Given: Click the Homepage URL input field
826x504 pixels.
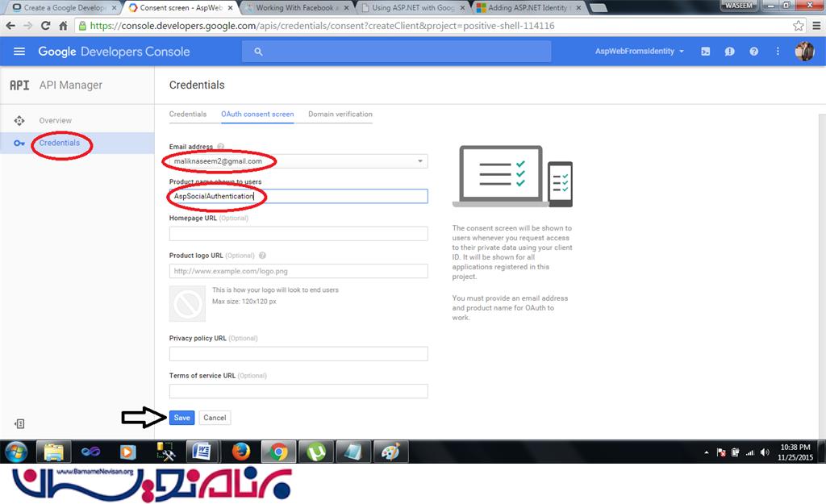Looking at the screenshot, I should tap(298, 233).
